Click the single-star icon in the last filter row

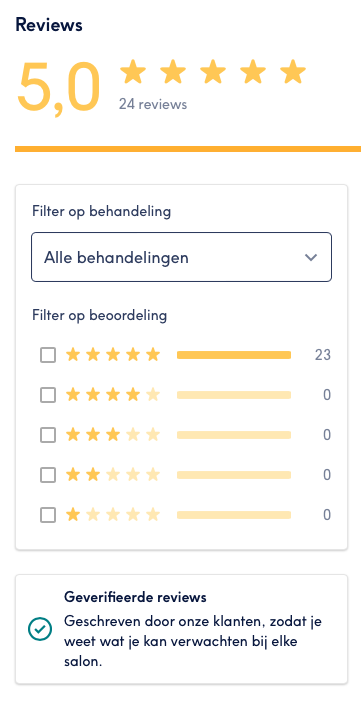pyautogui.click(x=73, y=514)
